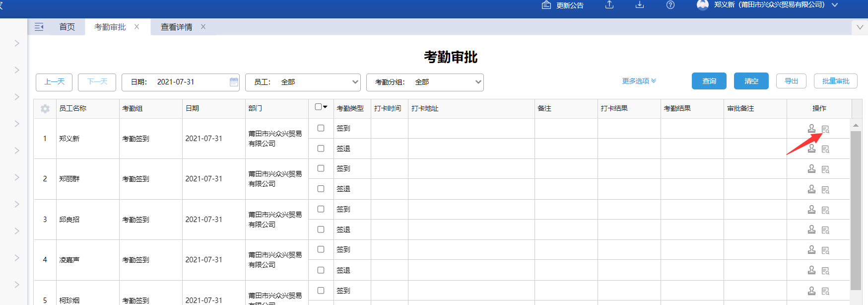The width and height of the screenshot is (868, 305).
Task: Check the box for 柯珍烟's 签到 row
Action: pyautogui.click(x=321, y=291)
